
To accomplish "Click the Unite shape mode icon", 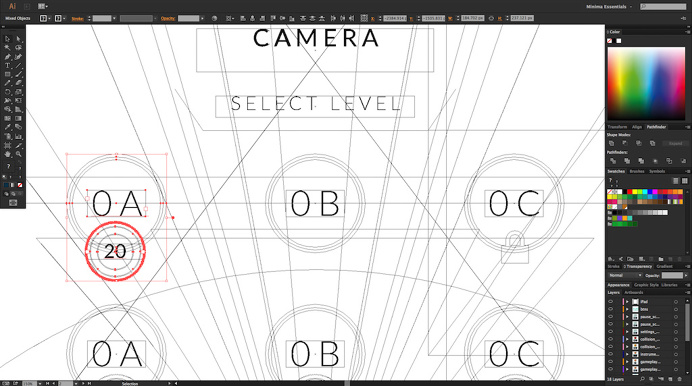I will [611, 143].
